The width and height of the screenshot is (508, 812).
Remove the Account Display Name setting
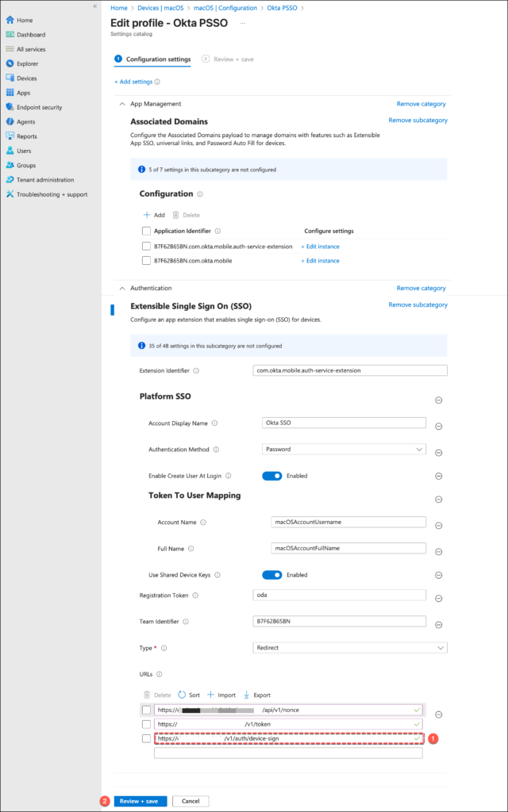coord(438,423)
